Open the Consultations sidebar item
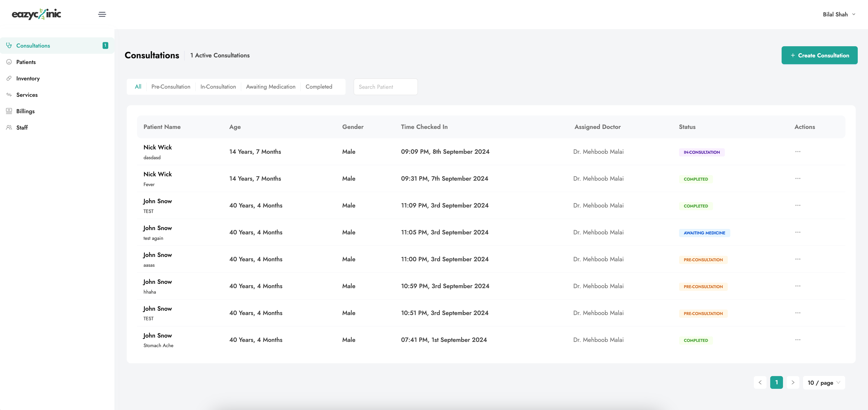This screenshot has height=410, width=868. 57,46
